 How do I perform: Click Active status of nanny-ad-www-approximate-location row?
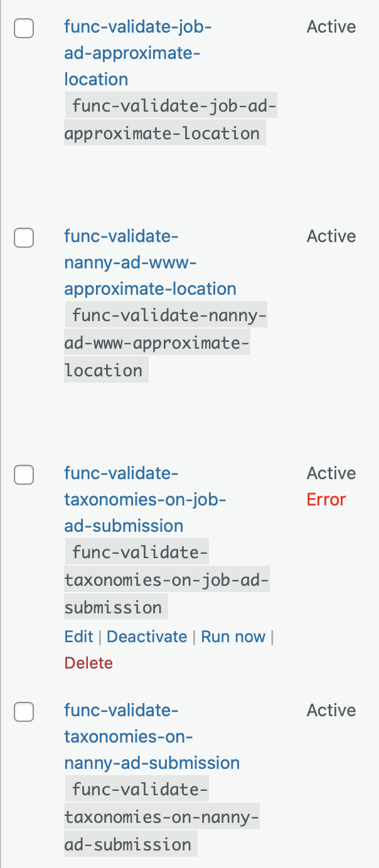point(331,236)
